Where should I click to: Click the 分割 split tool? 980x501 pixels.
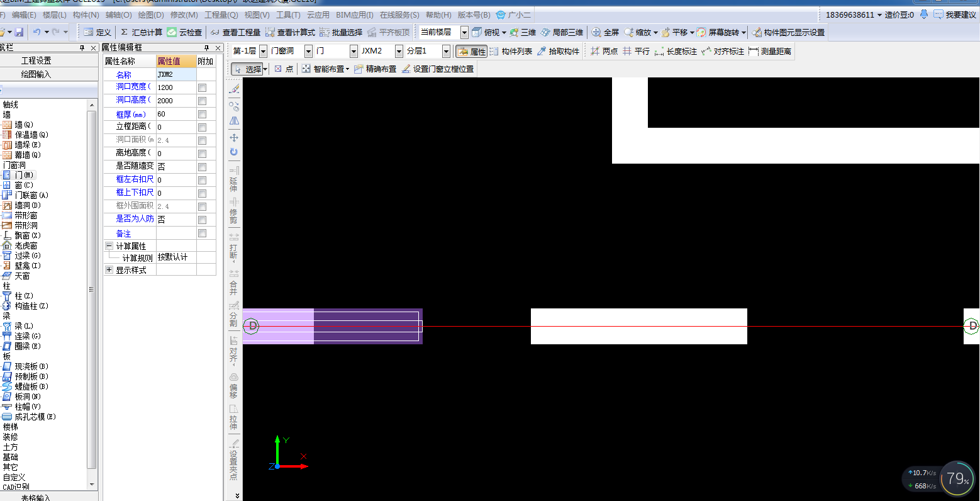point(234,314)
